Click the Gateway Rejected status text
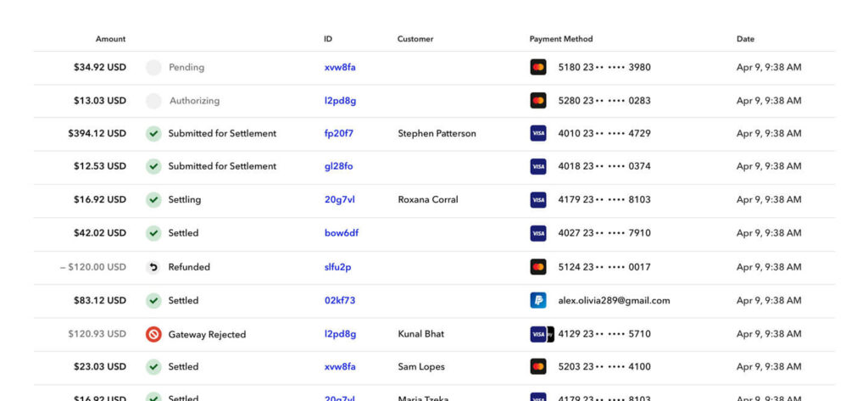 [207, 335]
